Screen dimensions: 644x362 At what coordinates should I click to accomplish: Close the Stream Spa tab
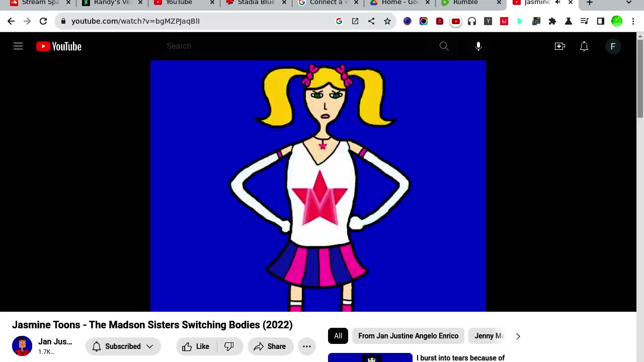[x=68, y=3]
